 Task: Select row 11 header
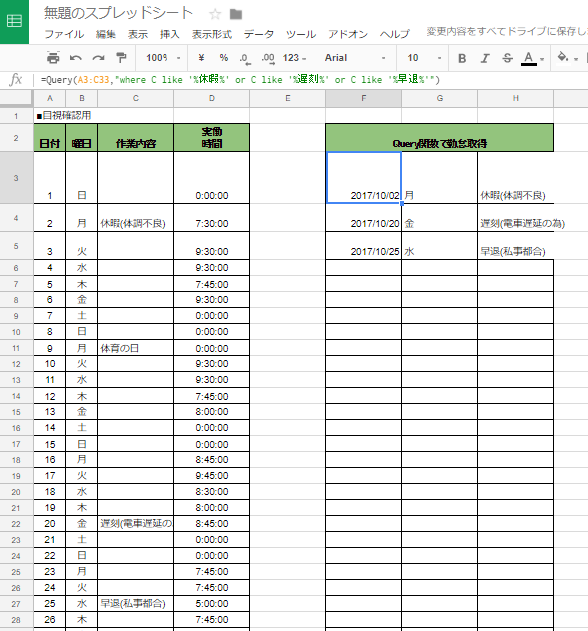(x=16, y=348)
